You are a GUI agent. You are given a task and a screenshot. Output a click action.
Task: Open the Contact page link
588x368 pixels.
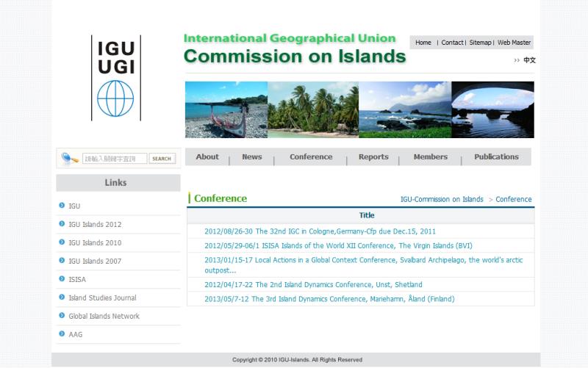coord(452,43)
